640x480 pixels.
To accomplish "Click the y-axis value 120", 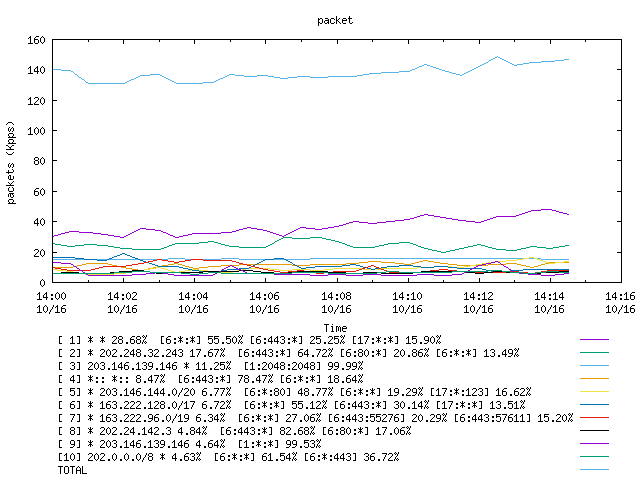I will (x=36, y=101).
